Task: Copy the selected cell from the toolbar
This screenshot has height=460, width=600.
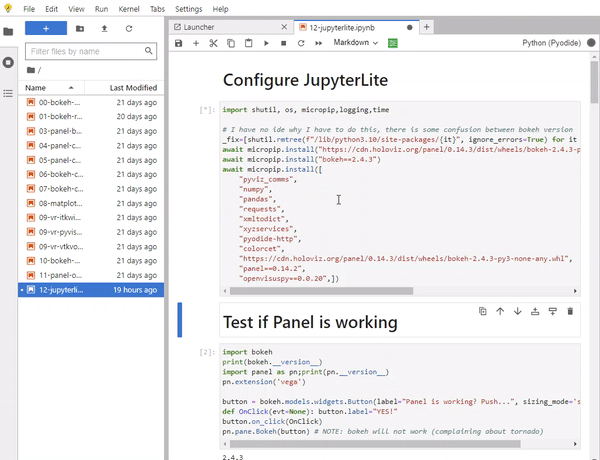Action: click(x=231, y=43)
